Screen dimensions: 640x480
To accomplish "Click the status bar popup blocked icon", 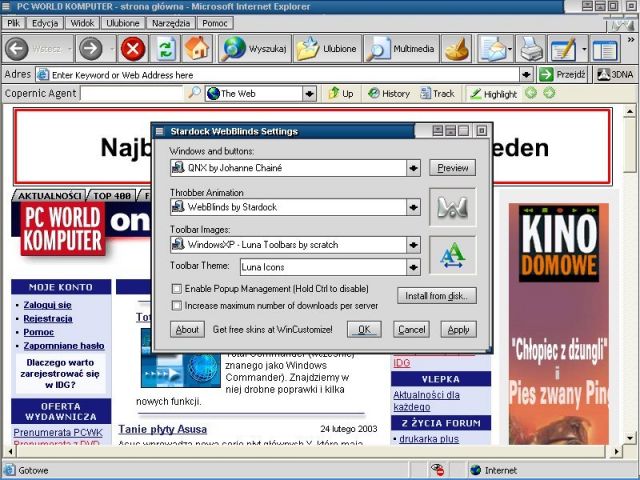I will click(438, 470).
